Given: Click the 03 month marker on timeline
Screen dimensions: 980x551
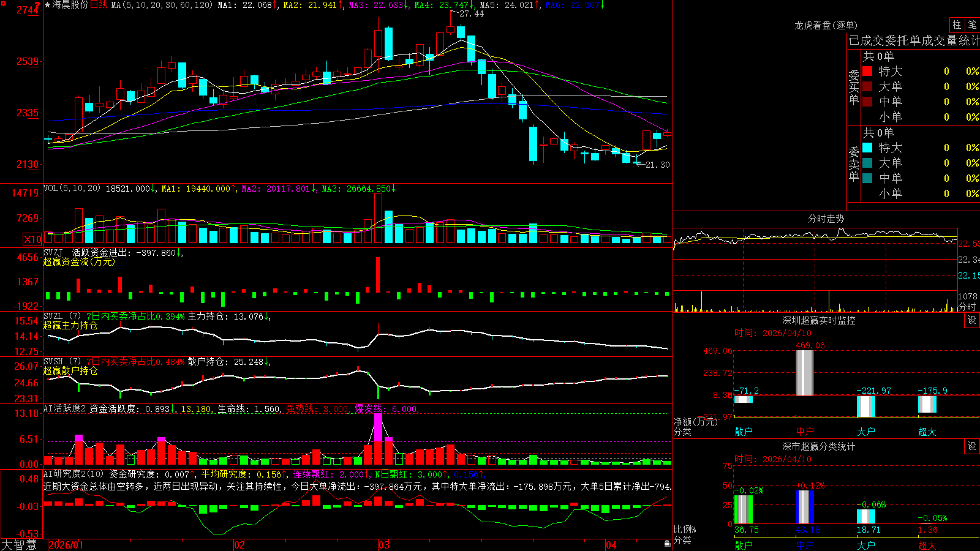Looking at the screenshot, I should (383, 545).
